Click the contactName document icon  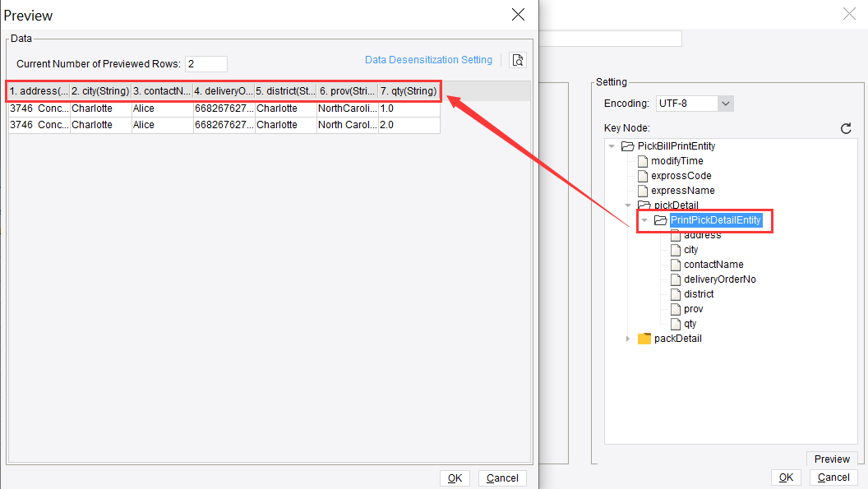pyautogui.click(x=676, y=264)
